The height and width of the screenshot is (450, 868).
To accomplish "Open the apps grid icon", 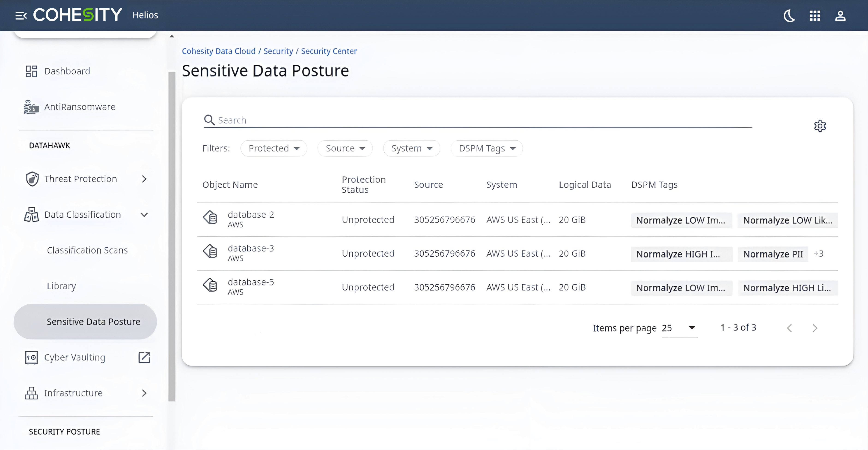I will coord(815,15).
